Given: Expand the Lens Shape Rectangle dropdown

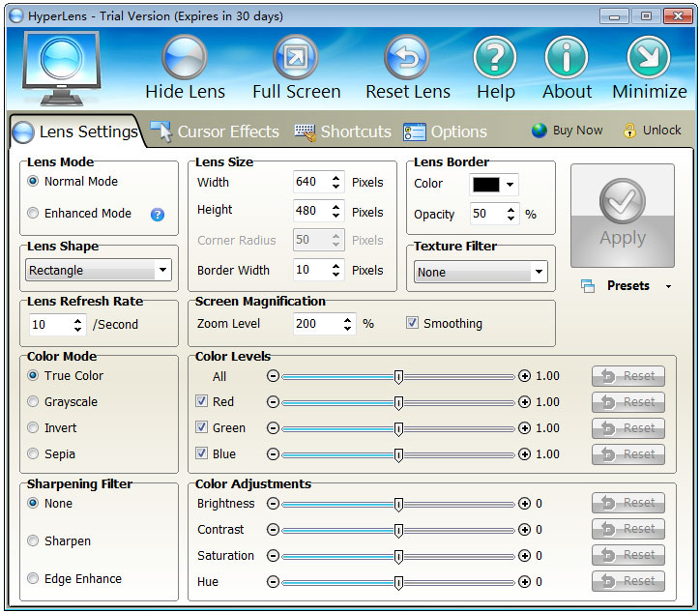Looking at the screenshot, I should [99, 271].
